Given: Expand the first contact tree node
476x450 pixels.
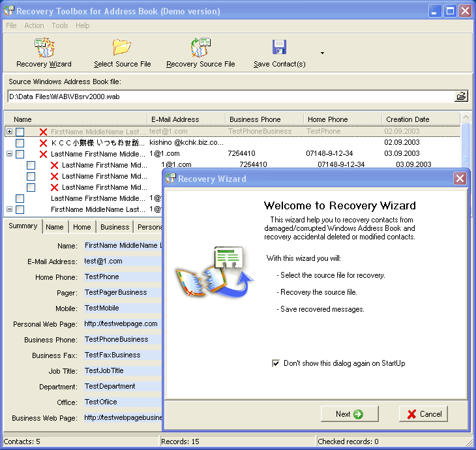Looking at the screenshot, I should point(9,132).
